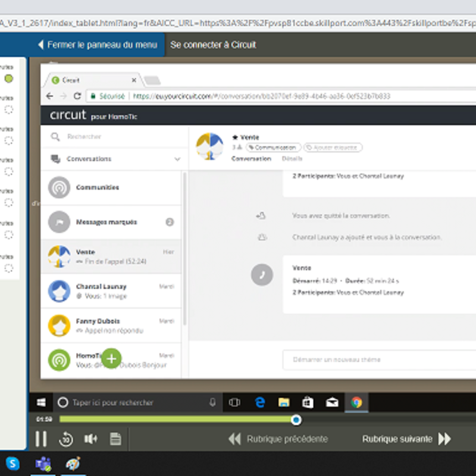
Task: Rewind the video by 10 seconds
Action: (66, 439)
